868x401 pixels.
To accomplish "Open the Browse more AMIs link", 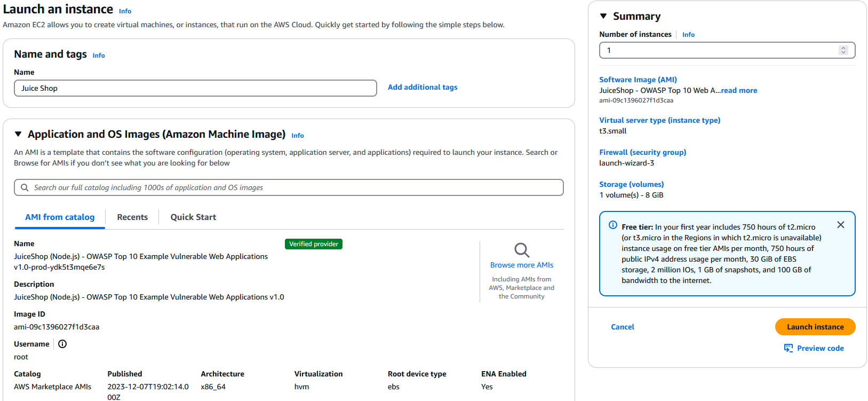I will (x=522, y=265).
